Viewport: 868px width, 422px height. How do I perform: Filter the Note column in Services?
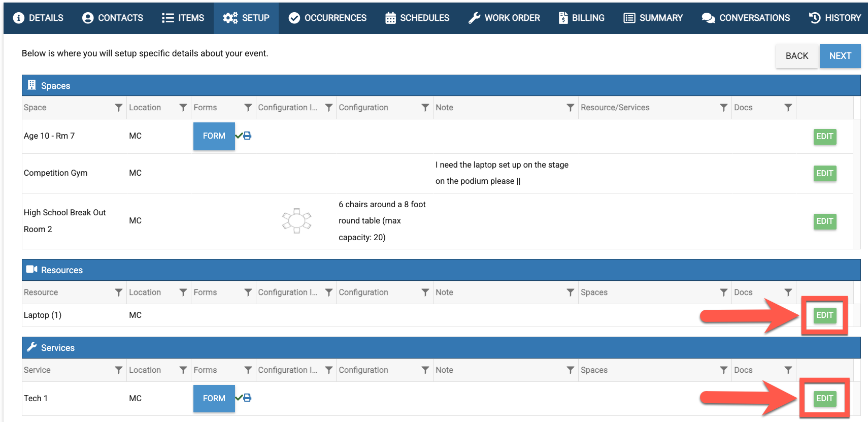click(x=571, y=370)
